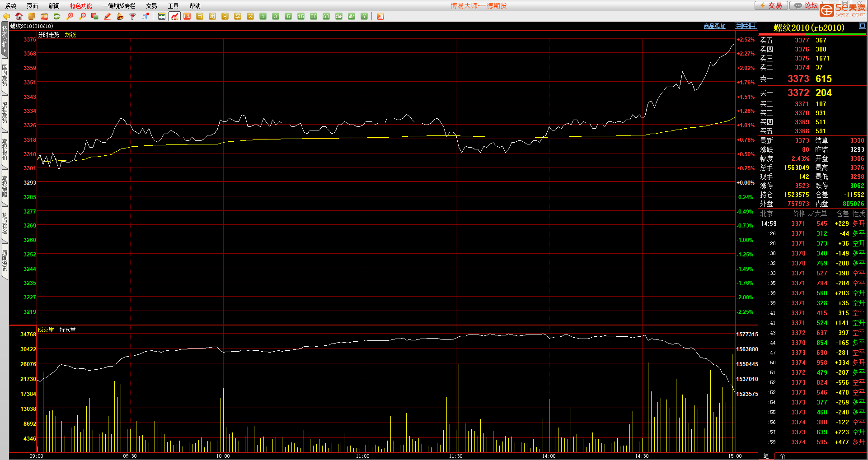868x460 pixels.
Task: Click the 商品叠加 link
Action: (x=715, y=26)
